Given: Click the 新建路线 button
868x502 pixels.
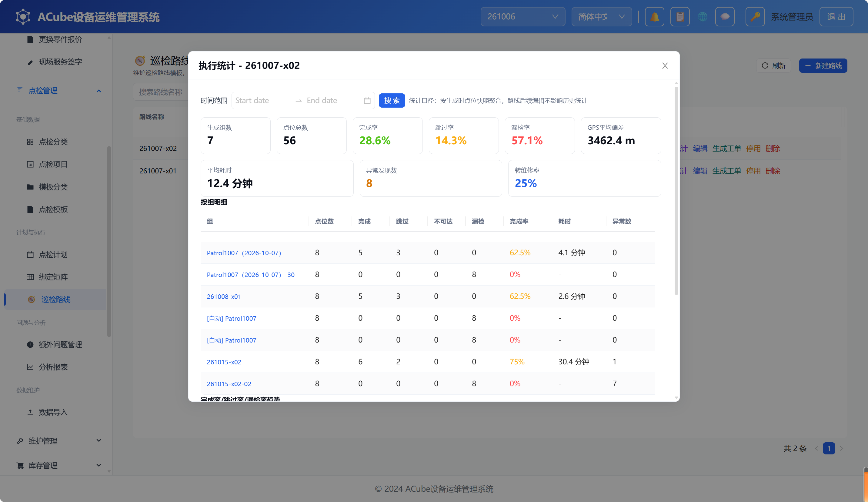Looking at the screenshot, I should click(x=823, y=65).
